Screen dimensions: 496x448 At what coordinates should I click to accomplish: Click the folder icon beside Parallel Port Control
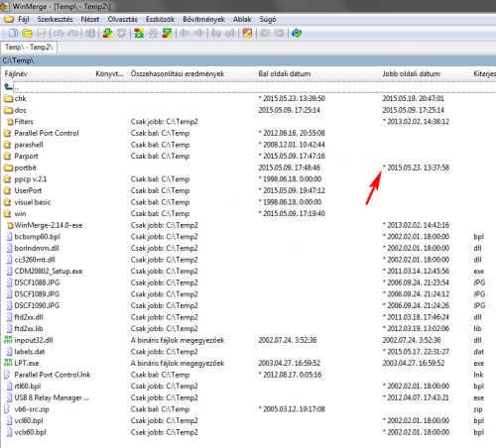[x=7, y=133]
